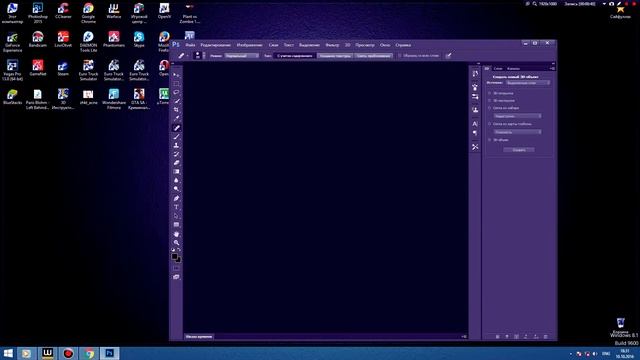Viewport: 640px width, 360px height.
Task: Select the Crop tool
Action: [176, 109]
